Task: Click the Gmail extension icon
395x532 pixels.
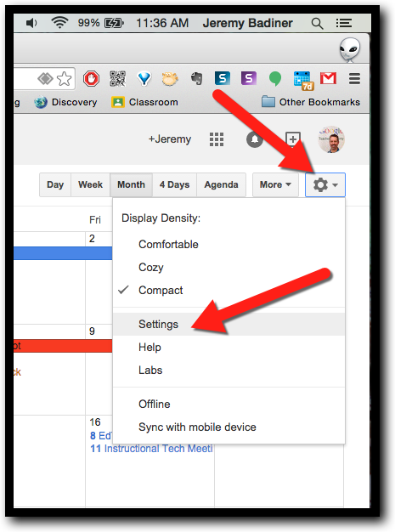Action: 328,79
